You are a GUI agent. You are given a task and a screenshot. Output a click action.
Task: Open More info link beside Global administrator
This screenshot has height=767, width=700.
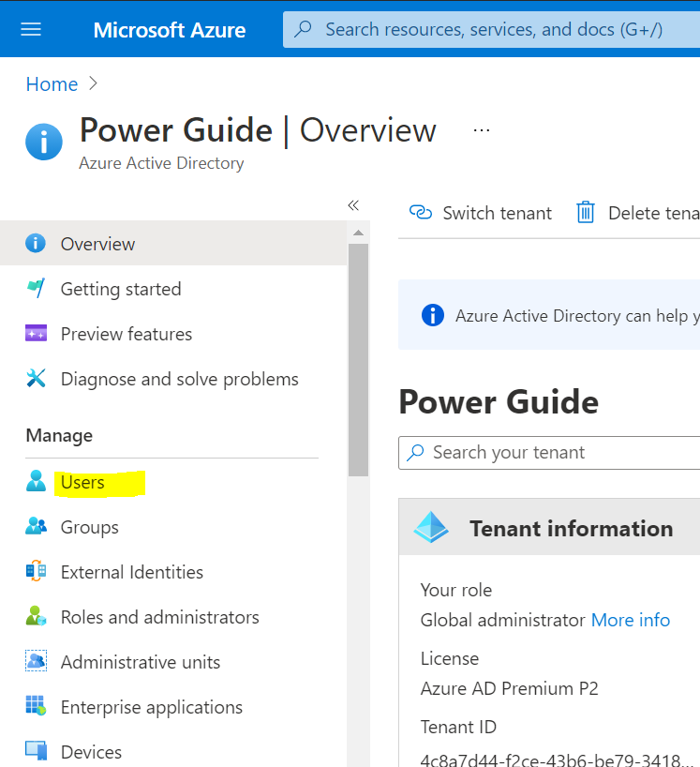(x=630, y=620)
